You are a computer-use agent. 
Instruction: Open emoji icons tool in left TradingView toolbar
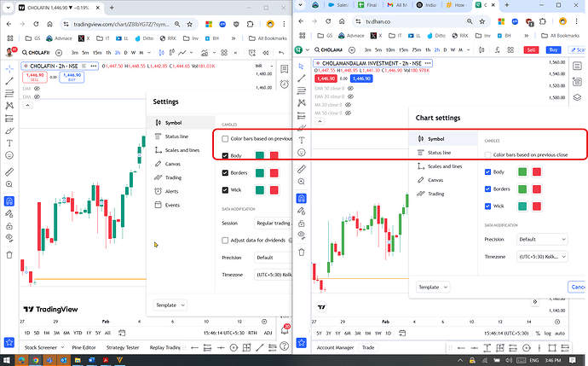[x=9, y=155]
